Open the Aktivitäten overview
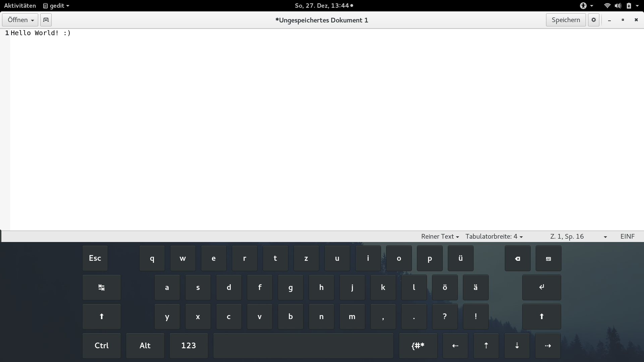Image resolution: width=644 pixels, height=362 pixels. pos(20,6)
